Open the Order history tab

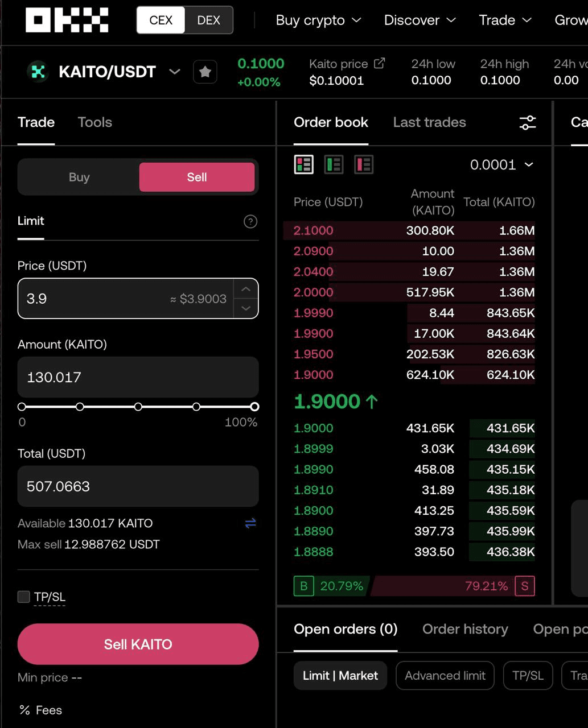pos(465,629)
